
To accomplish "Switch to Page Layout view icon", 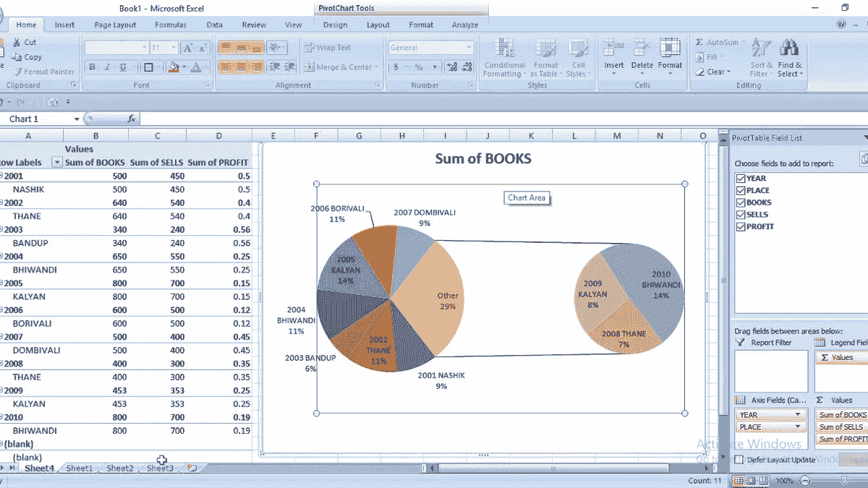I will [x=749, y=480].
